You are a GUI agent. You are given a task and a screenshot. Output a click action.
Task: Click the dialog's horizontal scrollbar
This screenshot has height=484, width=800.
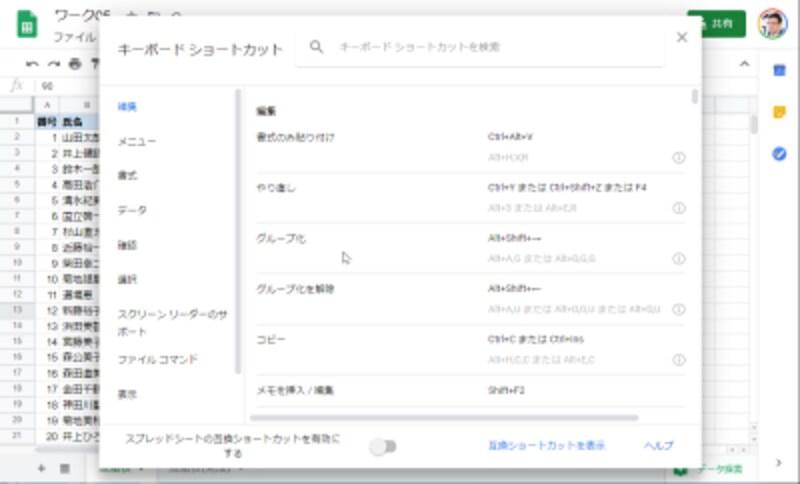tap(444, 418)
